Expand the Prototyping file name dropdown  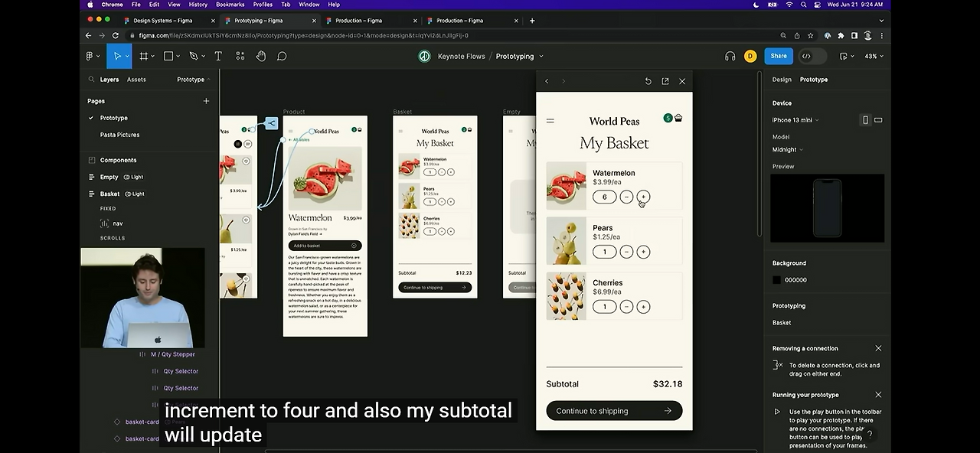[541, 56]
